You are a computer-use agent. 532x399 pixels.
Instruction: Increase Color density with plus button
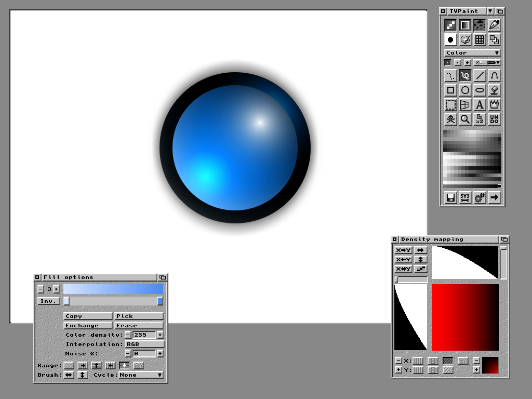pos(160,335)
